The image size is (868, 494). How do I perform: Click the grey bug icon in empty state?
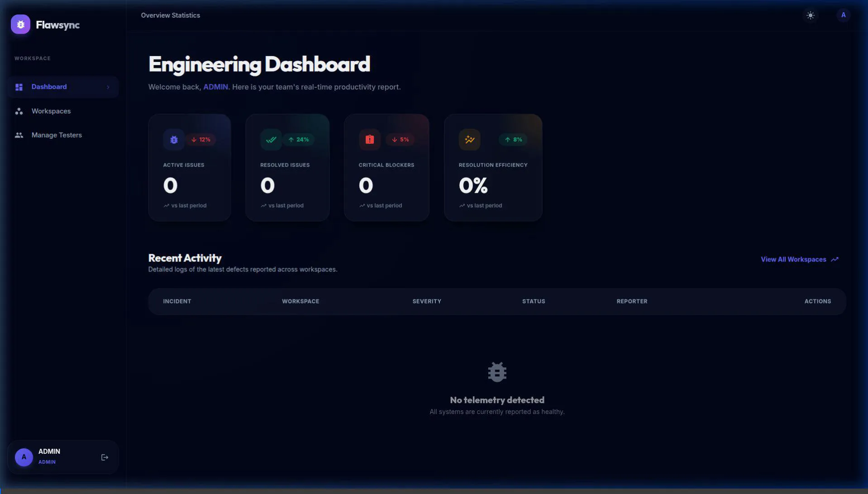[x=496, y=372]
